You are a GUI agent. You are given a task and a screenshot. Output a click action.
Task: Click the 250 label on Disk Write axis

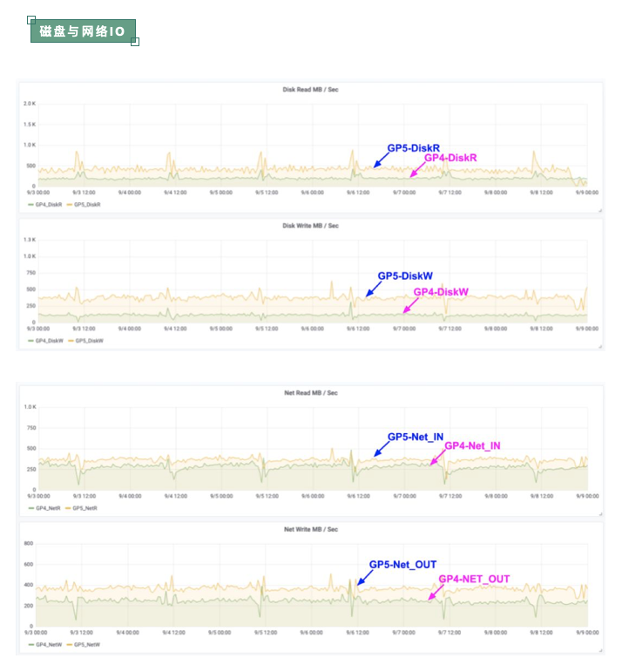30,306
